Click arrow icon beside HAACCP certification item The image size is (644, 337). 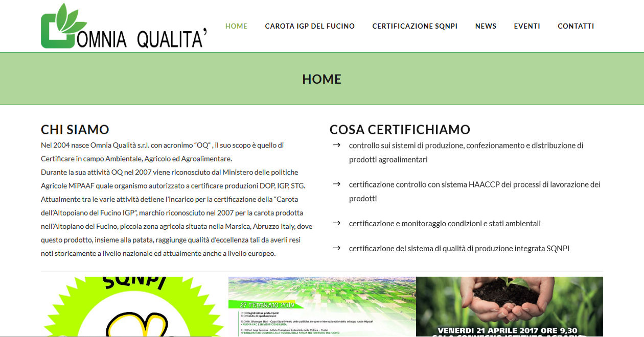(336, 184)
